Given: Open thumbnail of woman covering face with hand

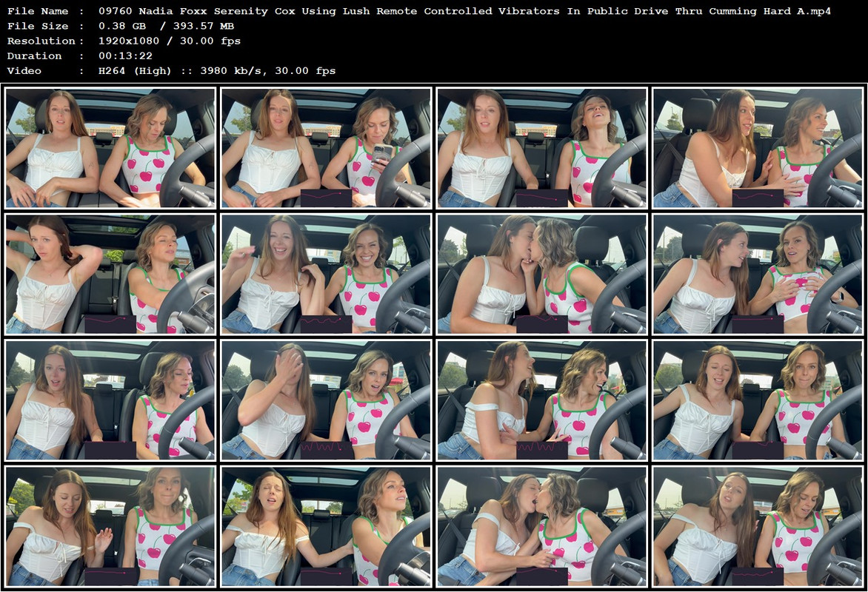Looking at the screenshot, I should point(326,400).
